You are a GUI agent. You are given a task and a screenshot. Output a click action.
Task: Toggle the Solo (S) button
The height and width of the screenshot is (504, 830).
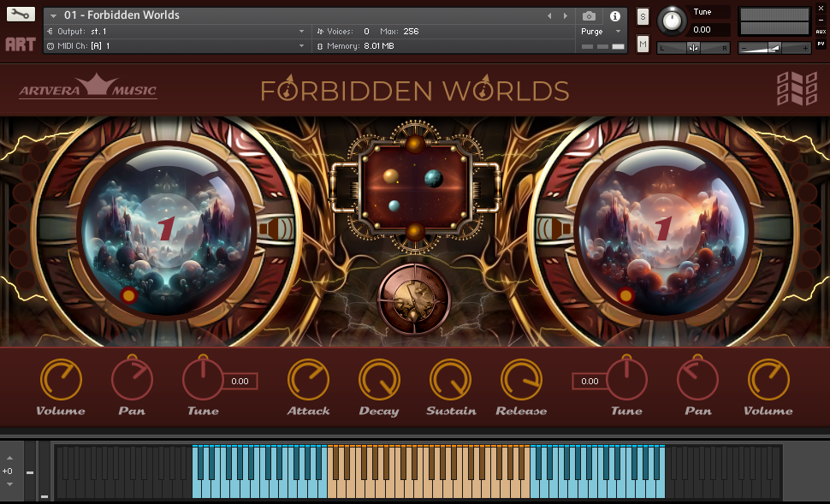pyautogui.click(x=643, y=16)
